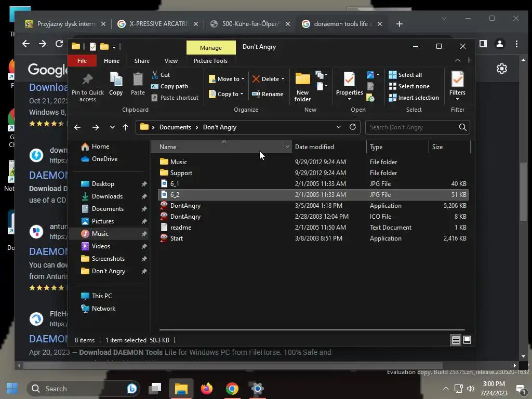532x399 pixels.
Task: Open Task View on taskbar
Action: coord(155,389)
